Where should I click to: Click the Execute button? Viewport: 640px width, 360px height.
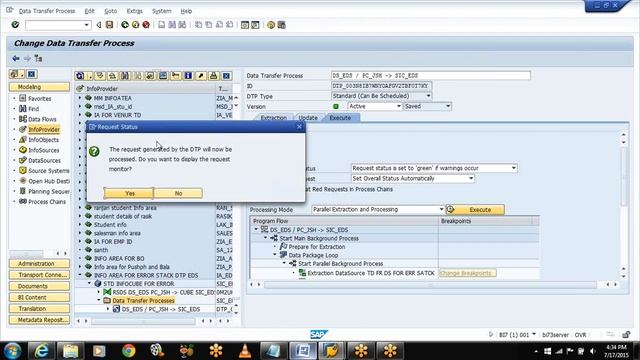[x=475, y=209]
